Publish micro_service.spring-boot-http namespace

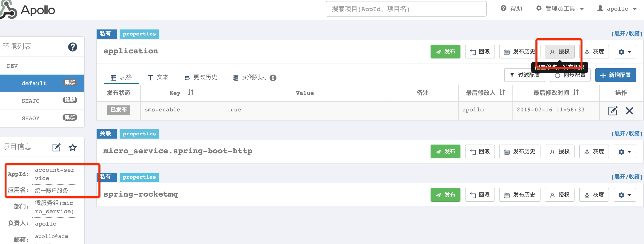(x=445, y=151)
